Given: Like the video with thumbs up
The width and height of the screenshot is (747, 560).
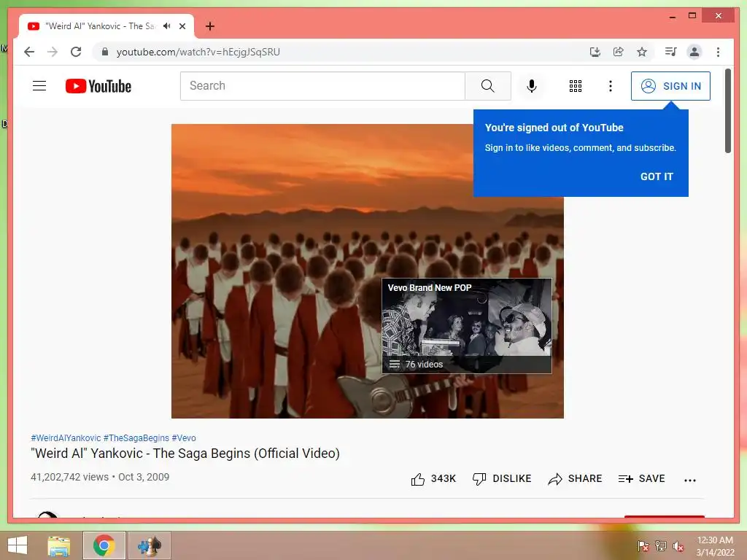Looking at the screenshot, I should 433,479.
